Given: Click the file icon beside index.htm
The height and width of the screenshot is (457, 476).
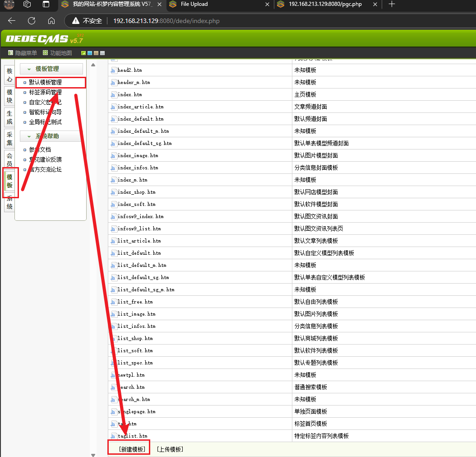Looking at the screenshot, I should tap(113, 95).
